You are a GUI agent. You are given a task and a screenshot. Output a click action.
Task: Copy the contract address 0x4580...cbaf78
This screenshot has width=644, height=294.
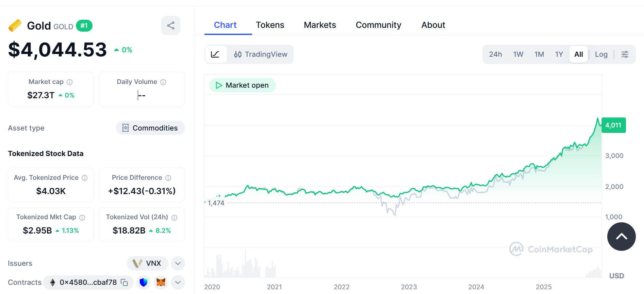tap(125, 282)
